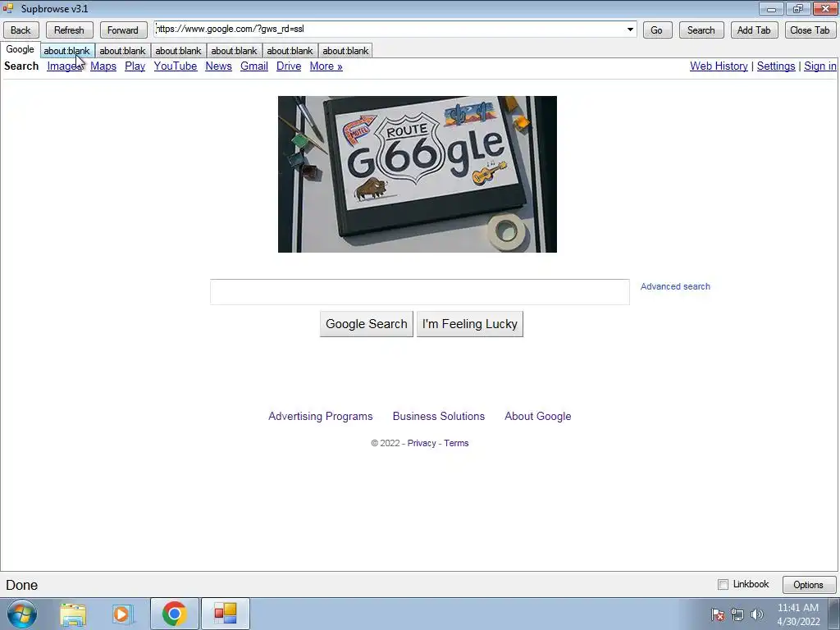Switch to the Google tab
This screenshot has height=630, width=840.
[20, 49]
